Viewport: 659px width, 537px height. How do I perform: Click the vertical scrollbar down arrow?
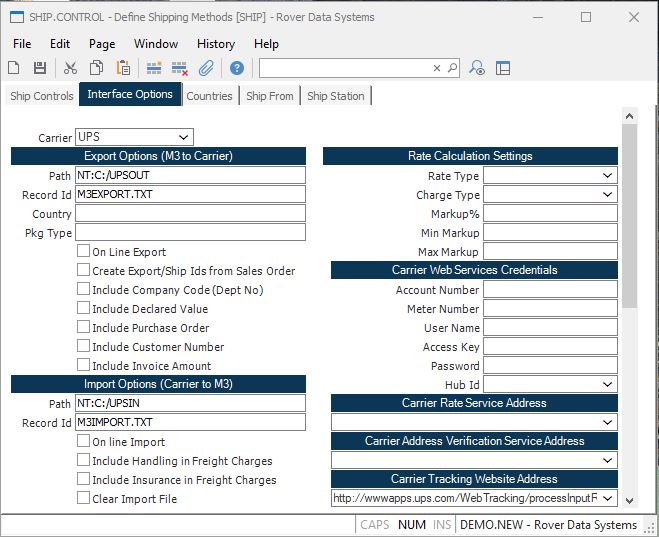(x=629, y=499)
